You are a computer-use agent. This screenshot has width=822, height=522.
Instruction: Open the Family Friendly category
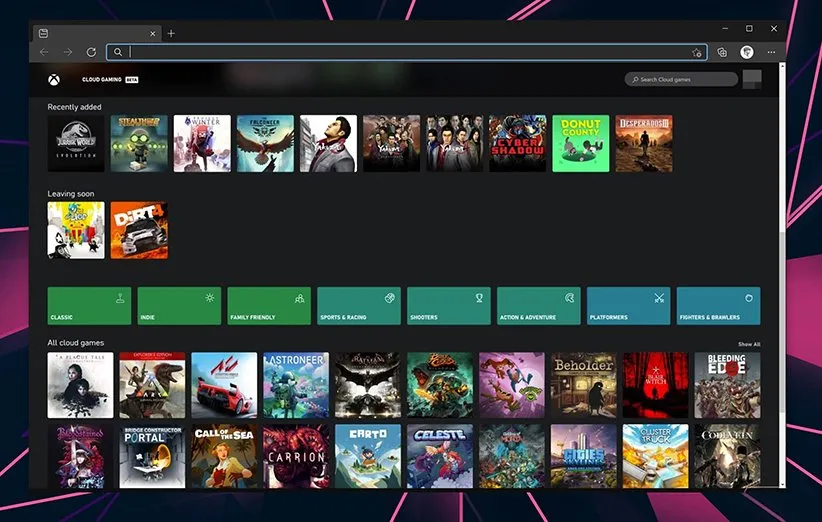click(269, 306)
